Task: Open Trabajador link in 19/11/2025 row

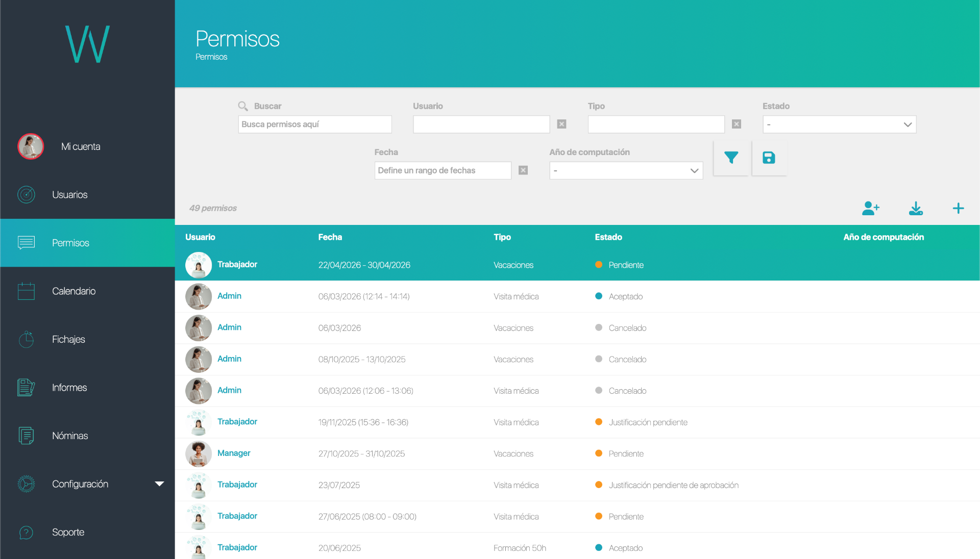Action: (x=237, y=421)
